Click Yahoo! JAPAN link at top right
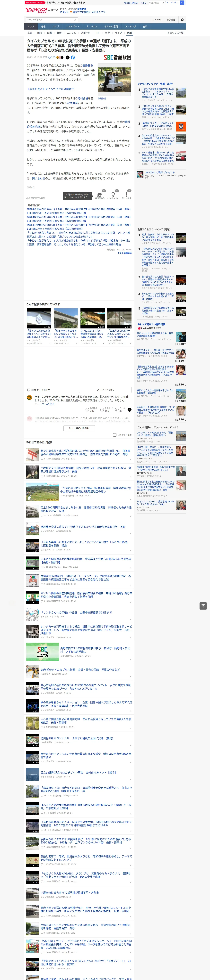Image resolution: width=210 pixels, height=980 pixels. click(131, 3)
